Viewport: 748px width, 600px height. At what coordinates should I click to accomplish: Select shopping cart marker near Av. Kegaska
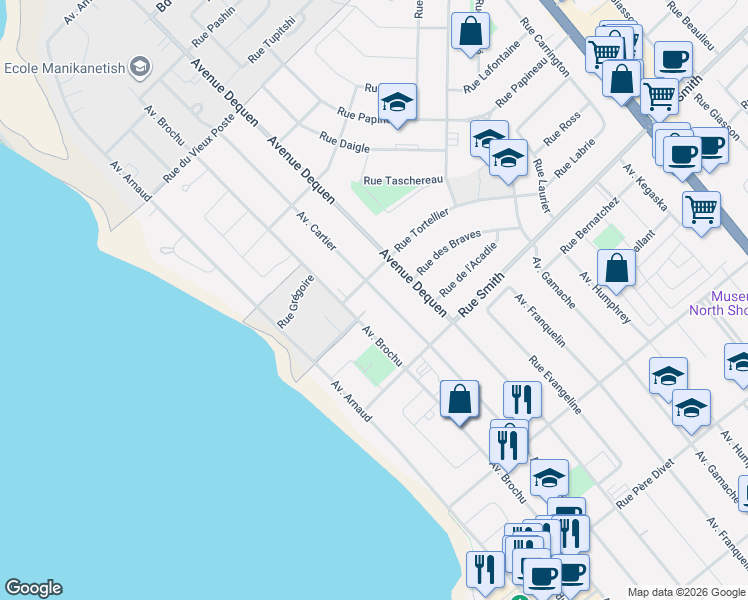[x=701, y=210]
